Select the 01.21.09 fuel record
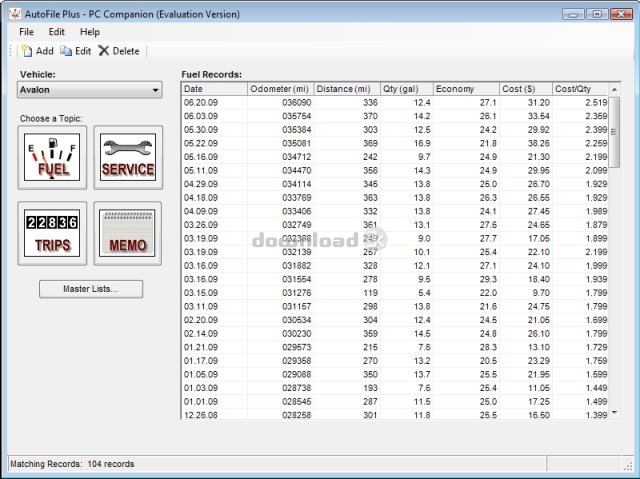 pos(395,347)
